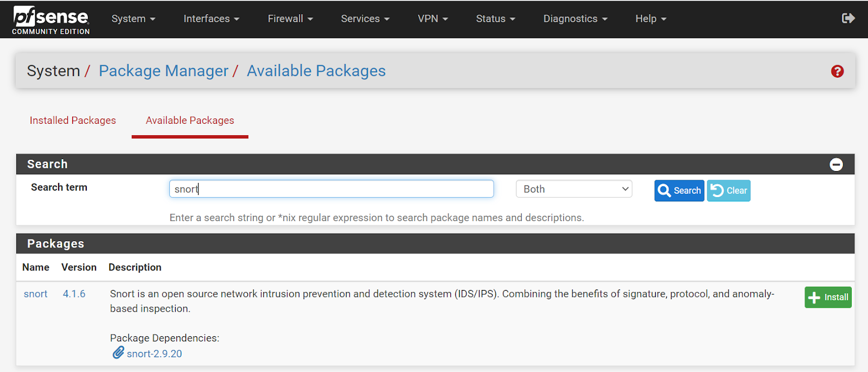Click the pfSense Community Edition logo
Image resolution: width=868 pixels, height=372 pixels.
coord(51,20)
